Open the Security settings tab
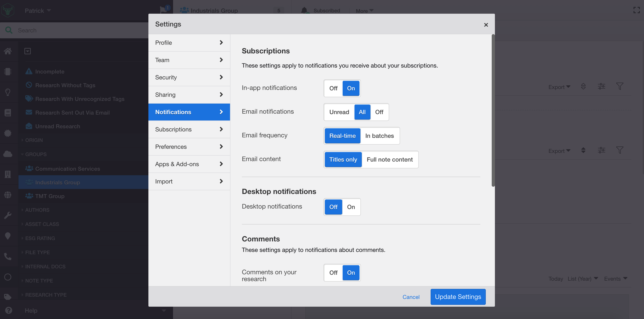Viewport: 644px width, 319px height. pyautogui.click(x=189, y=77)
